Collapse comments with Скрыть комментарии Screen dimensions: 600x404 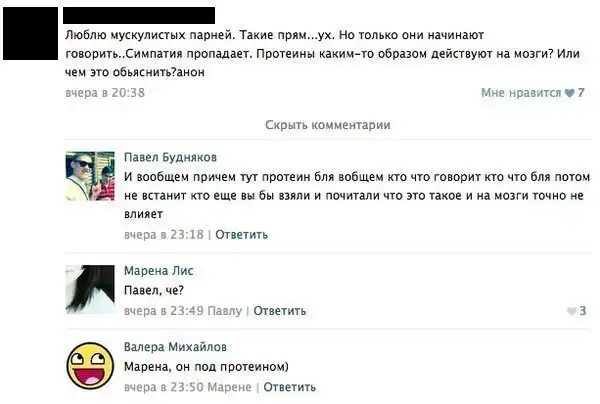click(x=327, y=125)
